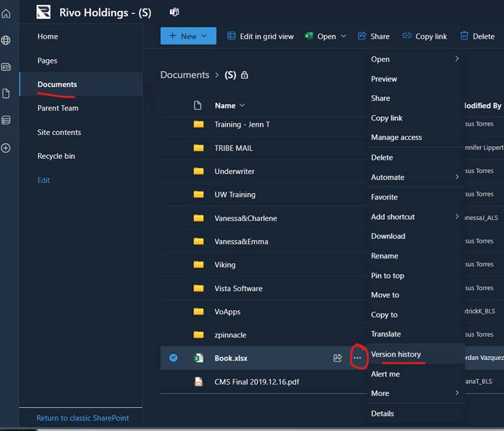
Task: Uncheck the Book.xlsx selection circle
Action: click(173, 358)
